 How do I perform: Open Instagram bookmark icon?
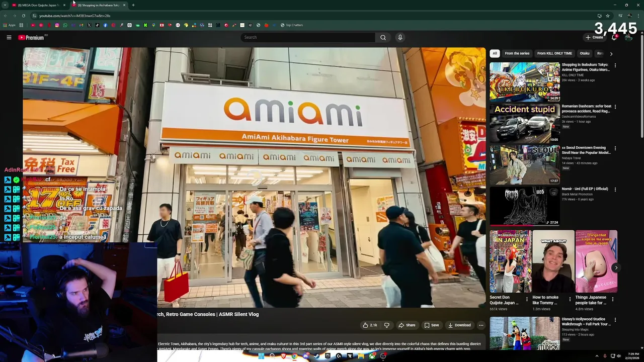(x=57, y=25)
